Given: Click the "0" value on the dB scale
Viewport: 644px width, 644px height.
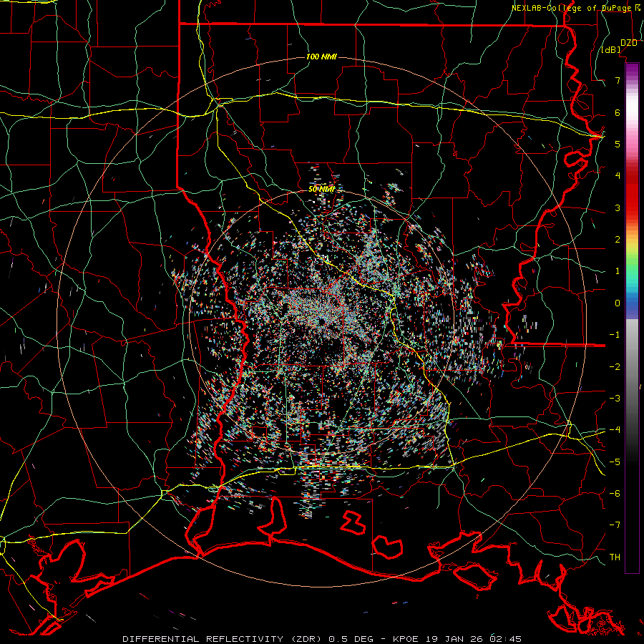Looking at the screenshot, I should pos(618,303).
